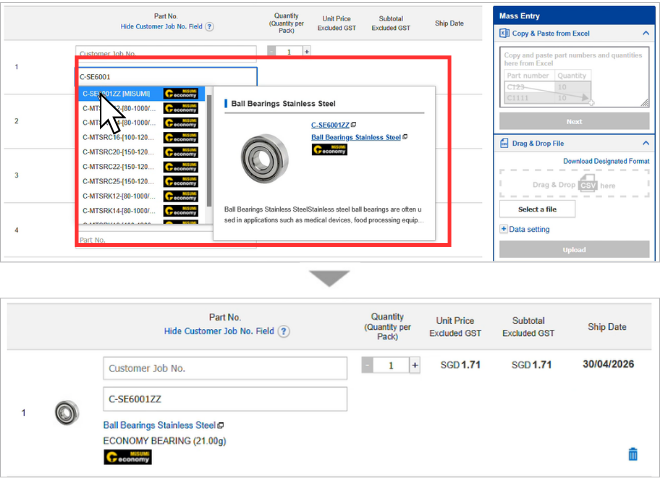Image resolution: width=660 pixels, height=479 pixels.
Task: Click the CSV file icon in drop zone
Action: tap(588, 184)
